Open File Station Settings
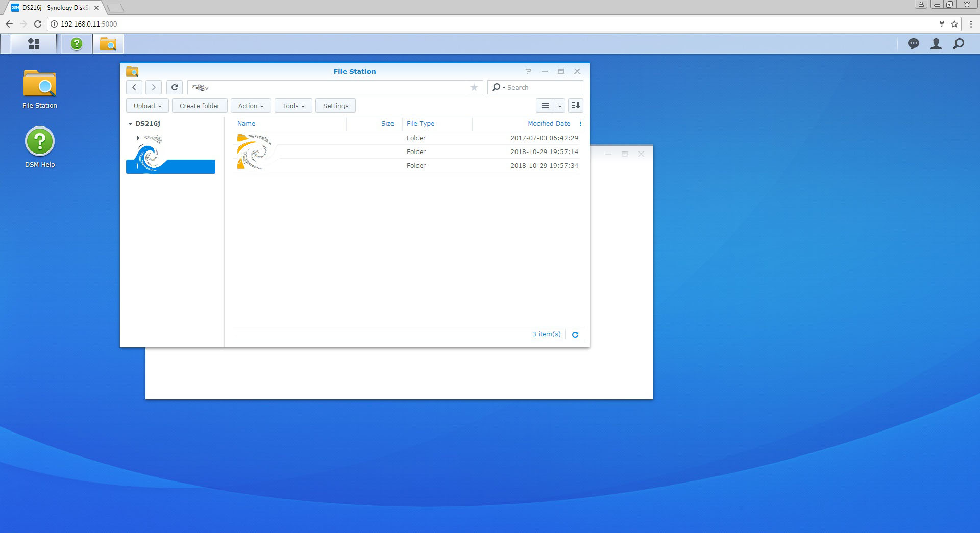 [x=335, y=106]
